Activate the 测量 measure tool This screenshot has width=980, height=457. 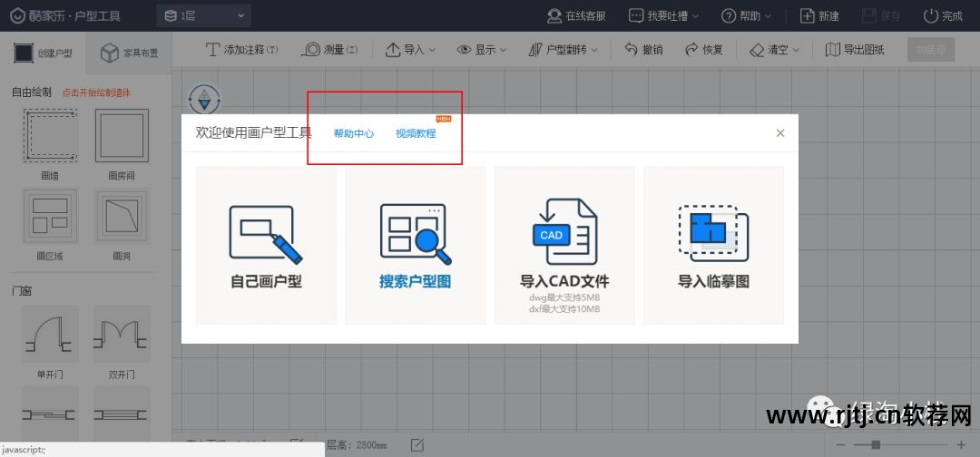point(329,50)
